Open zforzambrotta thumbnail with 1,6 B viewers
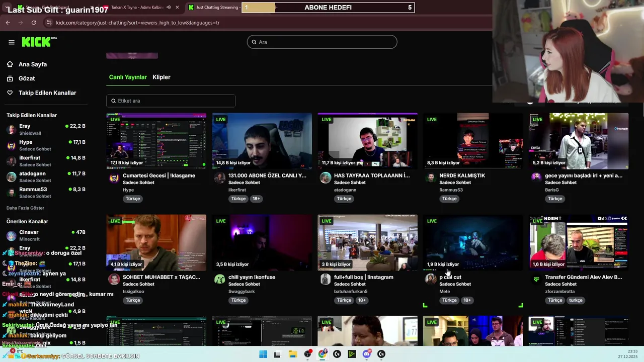644x362 pixels. pos(579,242)
